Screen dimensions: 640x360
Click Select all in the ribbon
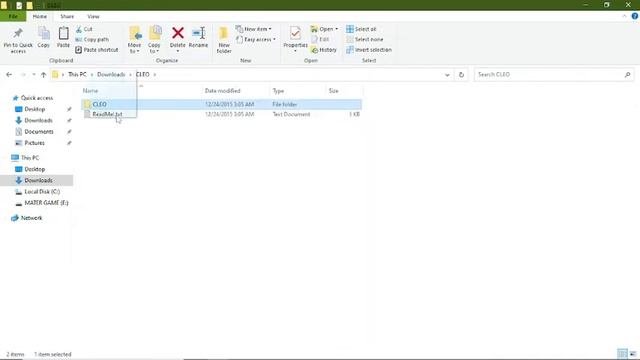click(361, 29)
